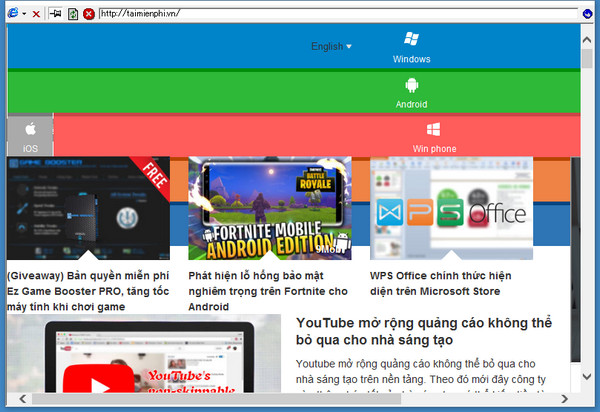Open the dropdown arrow beside the IE logo
This screenshot has height=412, width=600.
click(23, 14)
